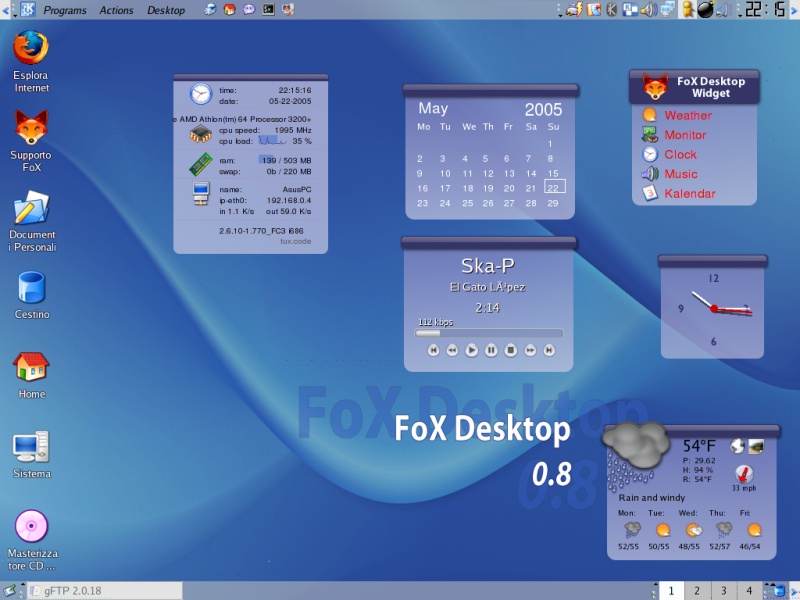Click the gFTP 2.0.18 taskbar button
The height and width of the screenshot is (600, 800).
pyautogui.click(x=105, y=591)
